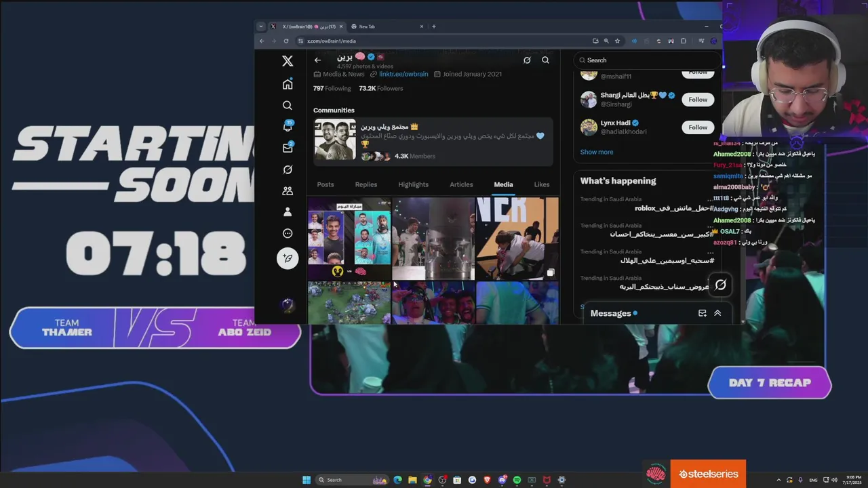The height and width of the screenshot is (488, 868).
Task: Open the Windows Start menu
Action: [306, 480]
